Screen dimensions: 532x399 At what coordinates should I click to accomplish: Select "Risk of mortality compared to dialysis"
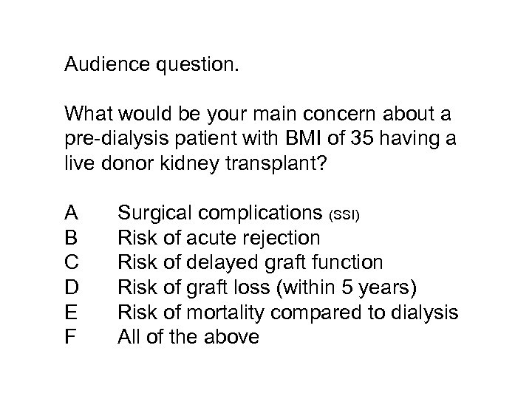[x=288, y=313]
